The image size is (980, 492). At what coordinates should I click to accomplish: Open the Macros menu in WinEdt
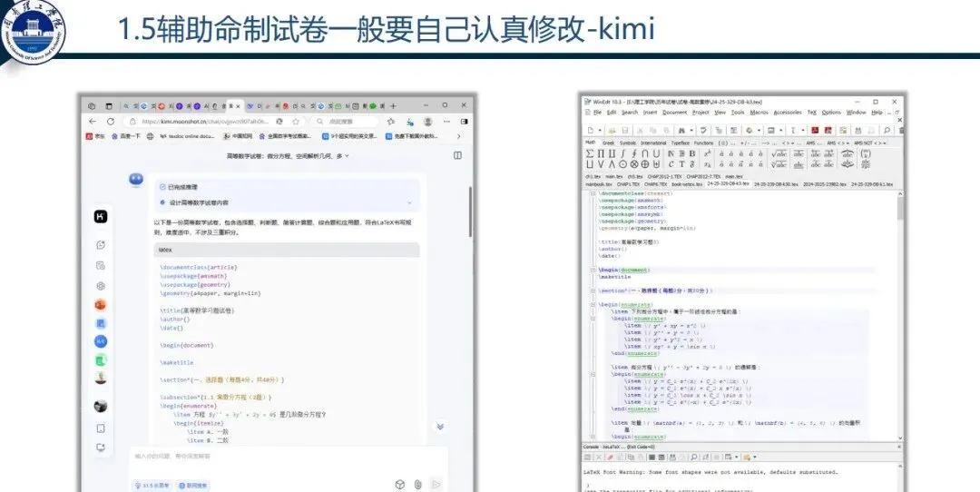click(x=759, y=113)
